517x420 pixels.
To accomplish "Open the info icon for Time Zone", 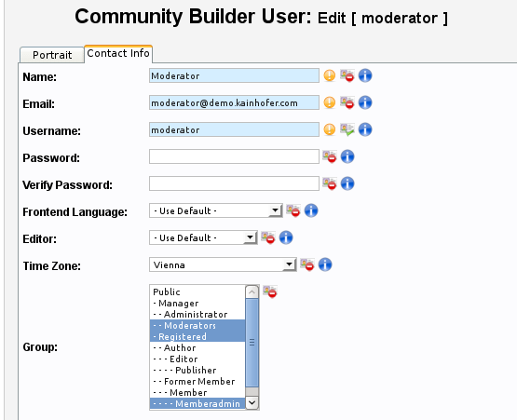I will click(x=325, y=264).
